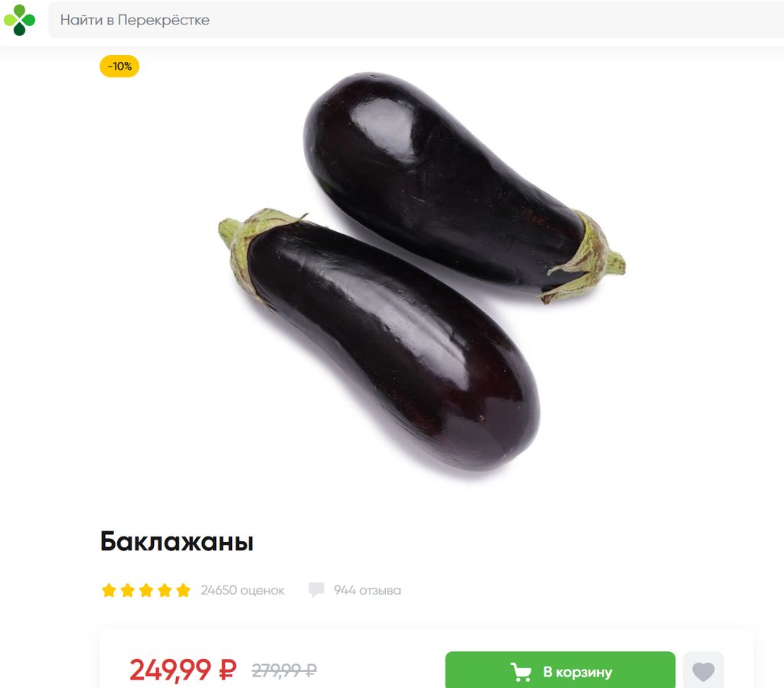Click the white cart icon inside green button
Viewport: 784px width, 688px height.
point(521,671)
